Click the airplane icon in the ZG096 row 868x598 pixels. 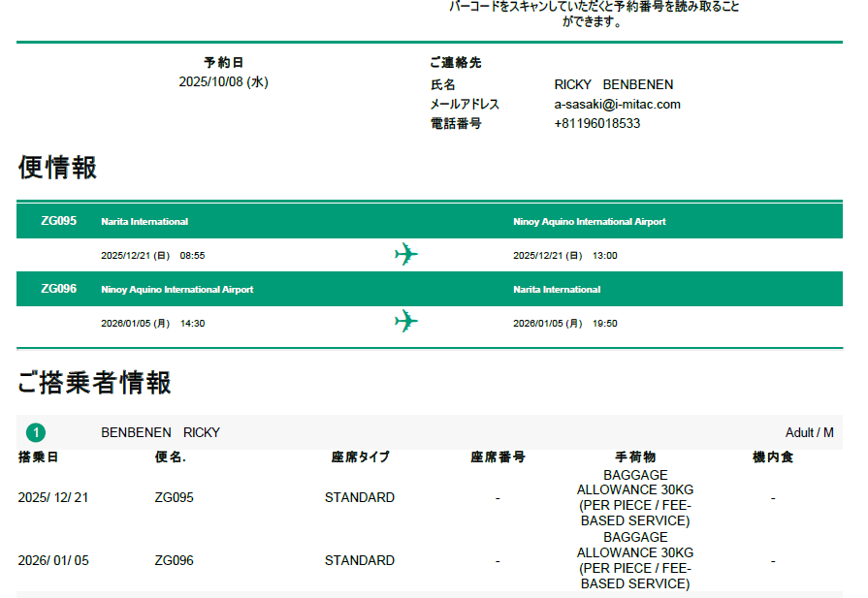pos(406,321)
